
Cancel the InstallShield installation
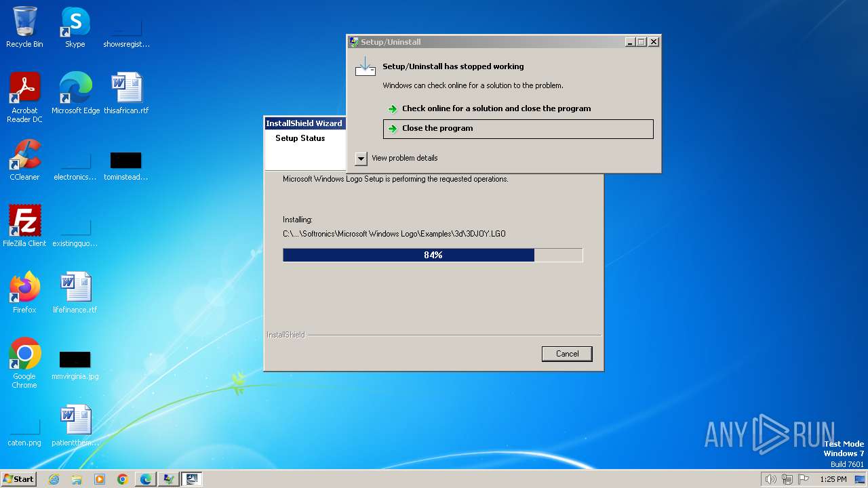point(567,354)
